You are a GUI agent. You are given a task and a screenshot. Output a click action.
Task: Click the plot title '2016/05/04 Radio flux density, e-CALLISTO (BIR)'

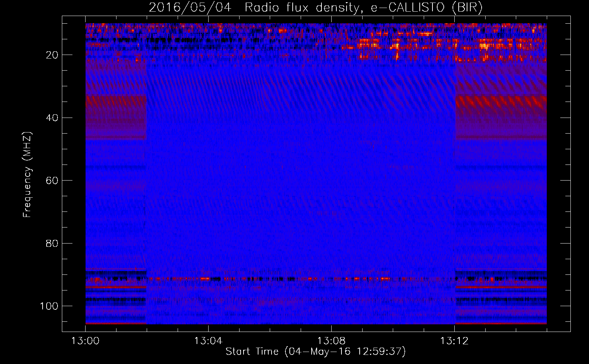[x=316, y=8]
